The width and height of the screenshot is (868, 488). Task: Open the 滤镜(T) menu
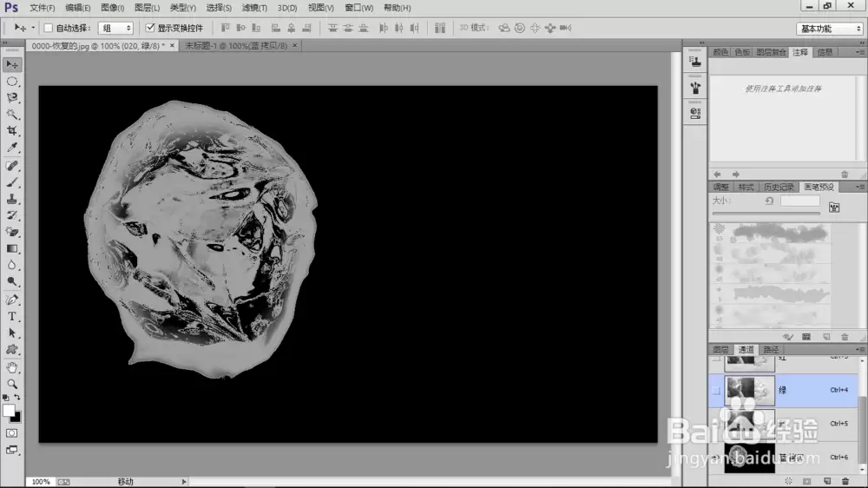pyautogui.click(x=254, y=8)
